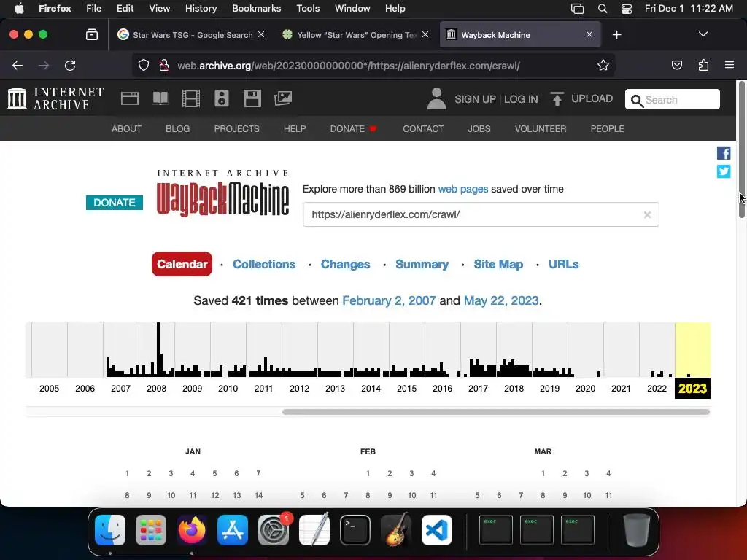Open the May 22, 2023 capture link
Viewport: 747px width, 560px height.
[501, 300]
